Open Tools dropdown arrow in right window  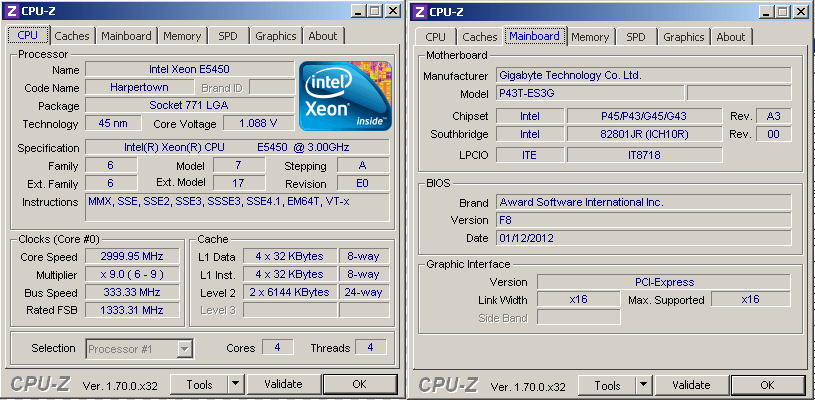[644, 385]
